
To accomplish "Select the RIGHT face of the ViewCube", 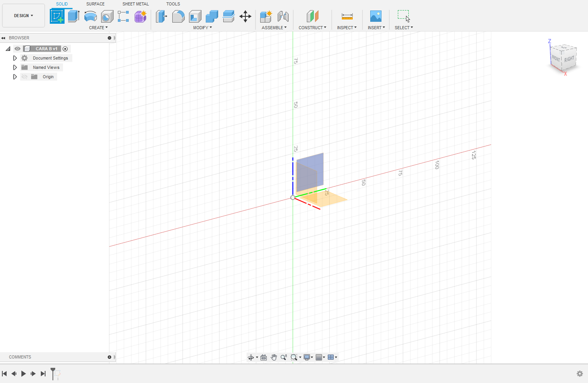I will coord(569,59).
